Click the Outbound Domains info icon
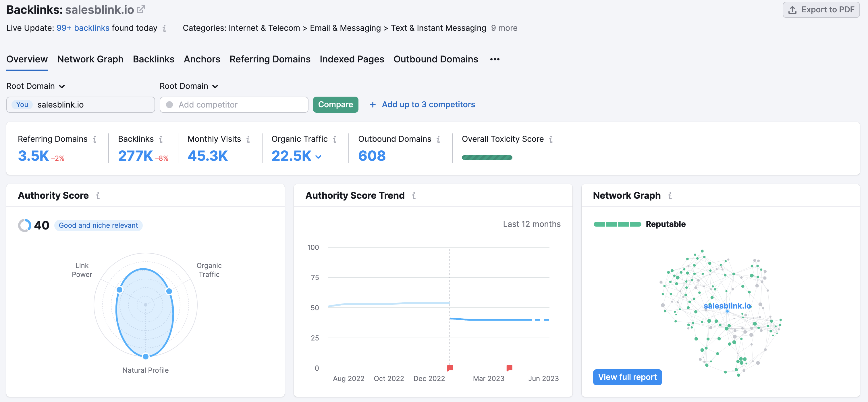Screen dimensions: 868x402 (438, 139)
